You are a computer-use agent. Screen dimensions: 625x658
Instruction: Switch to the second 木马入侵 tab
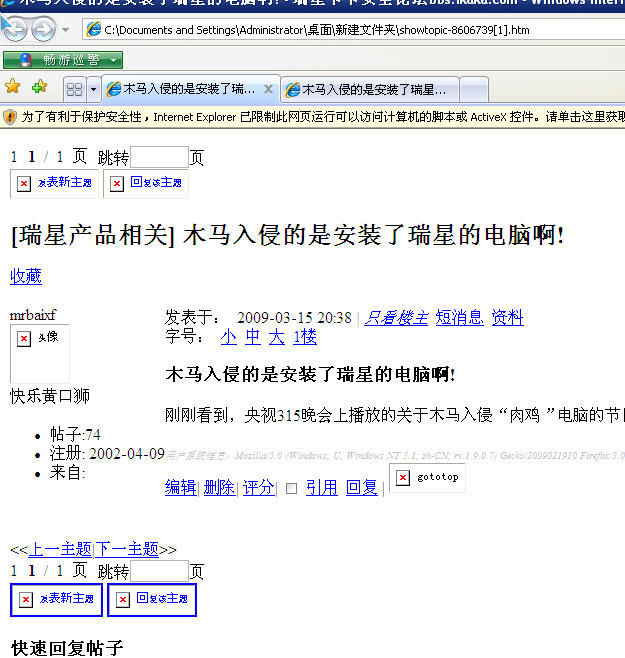coord(370,90)
